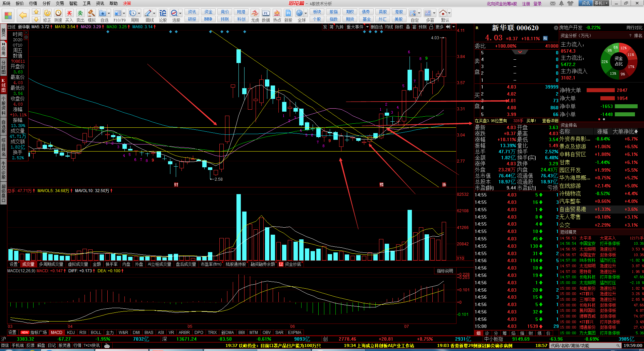Toggle the 窗 window option on chart toolbar
Image resolution: width=644 pixels, height=351 pixels.
tap(415, 27)
